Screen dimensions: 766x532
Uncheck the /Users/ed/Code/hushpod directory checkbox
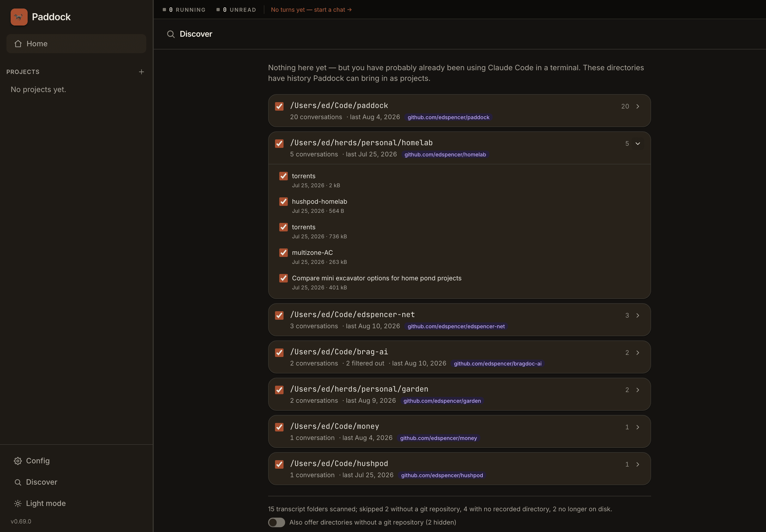click(x=279, y=464)
